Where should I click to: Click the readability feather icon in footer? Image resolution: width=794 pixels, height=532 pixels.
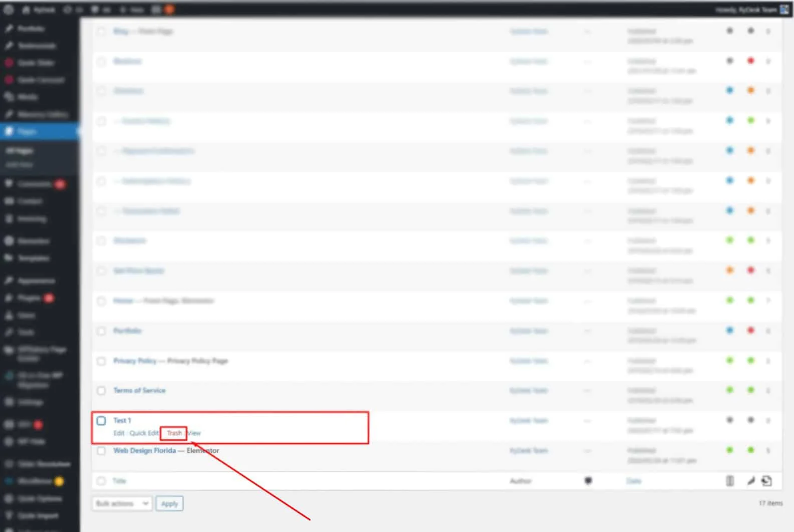pos(750,481)
